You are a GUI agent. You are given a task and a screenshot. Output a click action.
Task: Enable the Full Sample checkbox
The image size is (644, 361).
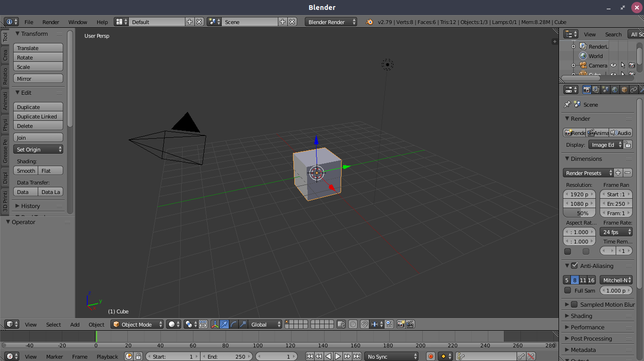[568, 291]
